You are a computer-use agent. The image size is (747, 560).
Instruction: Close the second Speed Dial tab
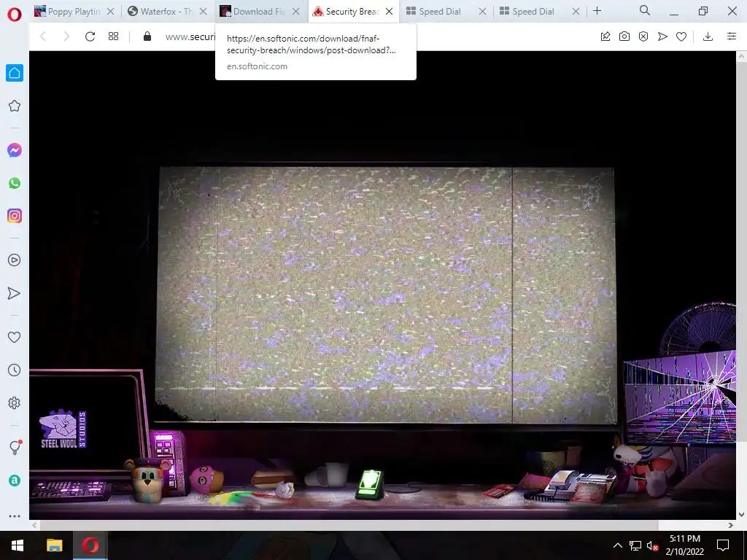coord(576,12)
